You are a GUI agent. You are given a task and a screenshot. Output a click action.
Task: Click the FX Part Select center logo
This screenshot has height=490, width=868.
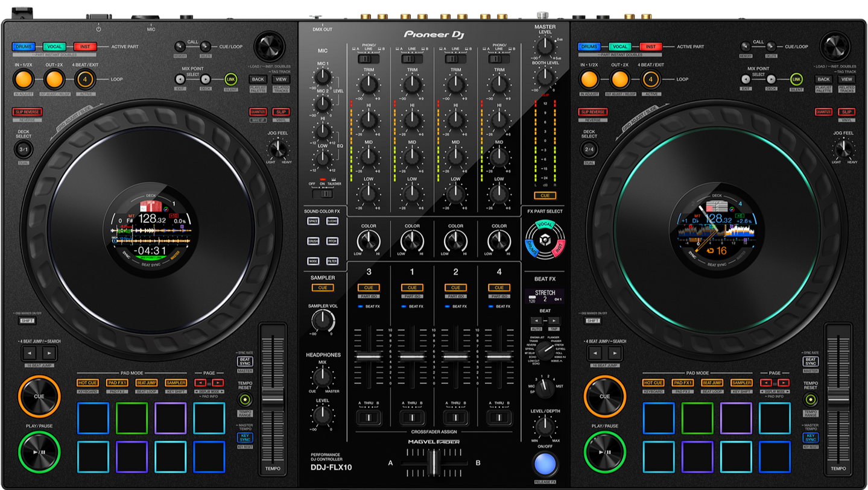pos(544,239)
